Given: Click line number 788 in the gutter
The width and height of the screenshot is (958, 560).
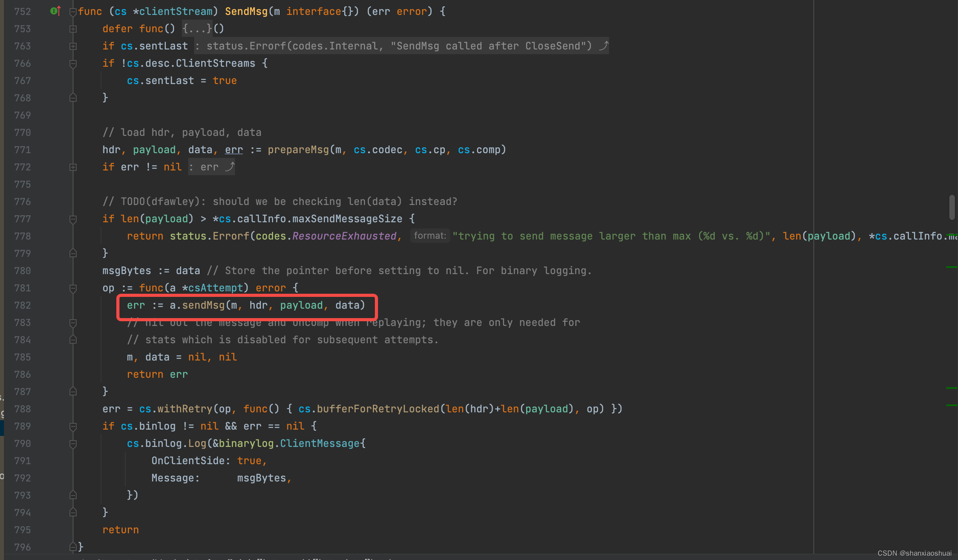Looking at the screenshot, I should point(22,409).
